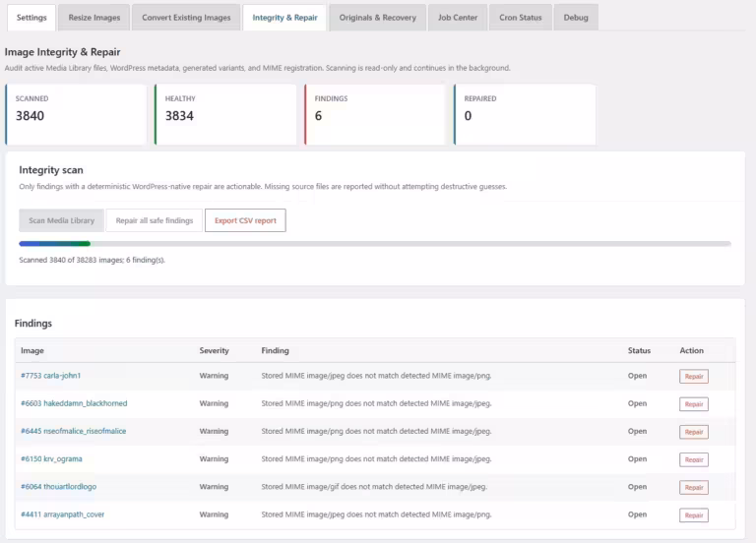756x543 pixels.
Task: Click the Scanned 3840 stat card
Action: coord(76,115)
